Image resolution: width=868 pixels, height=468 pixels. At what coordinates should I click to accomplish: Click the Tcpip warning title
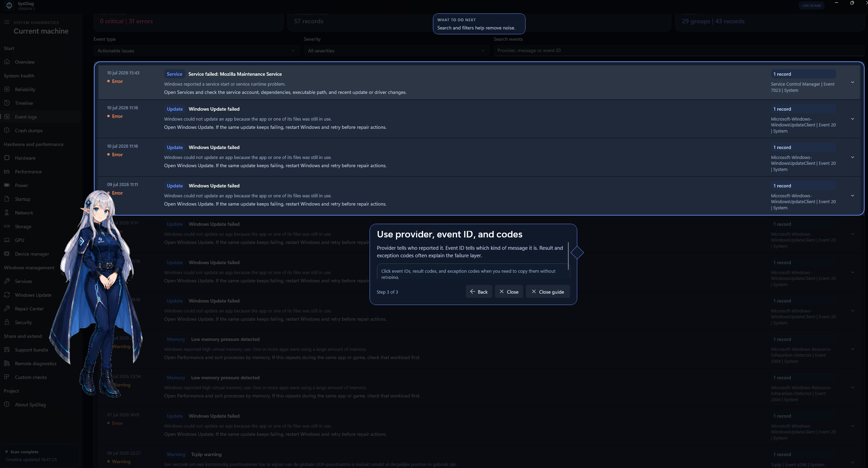point(206,454)
